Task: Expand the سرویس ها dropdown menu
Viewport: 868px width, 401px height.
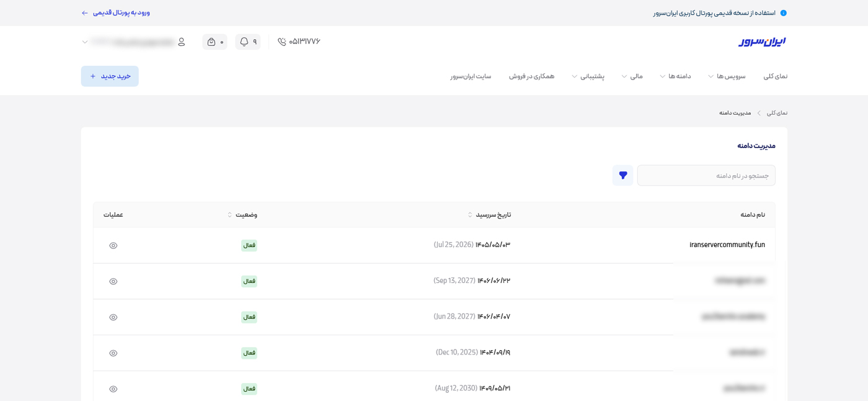Action: [726, 76]
